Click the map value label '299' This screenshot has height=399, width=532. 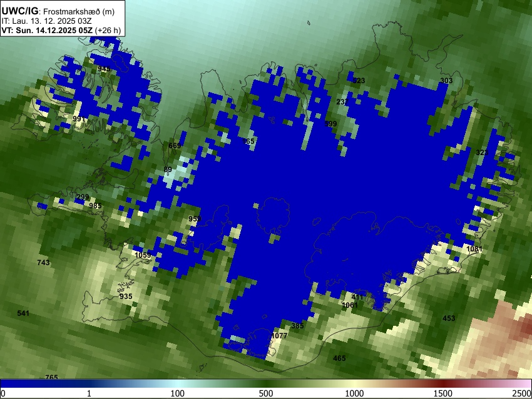pos(83,197)
